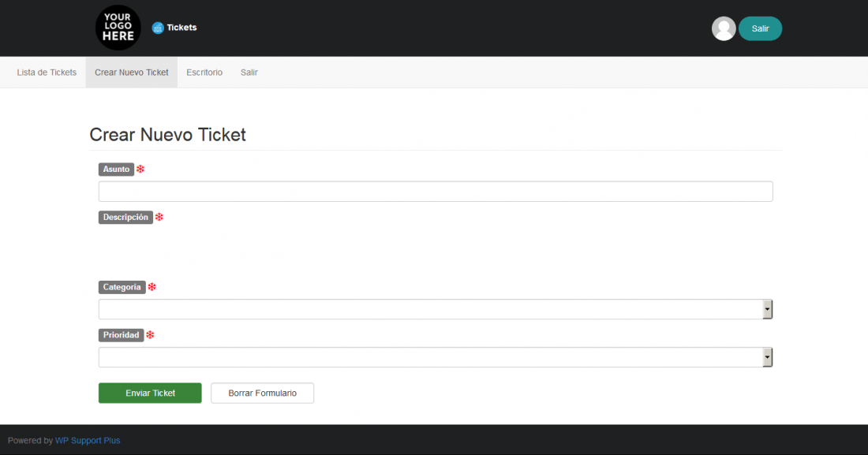
Task: Open the Categoría select field
Action: (436, 309)
